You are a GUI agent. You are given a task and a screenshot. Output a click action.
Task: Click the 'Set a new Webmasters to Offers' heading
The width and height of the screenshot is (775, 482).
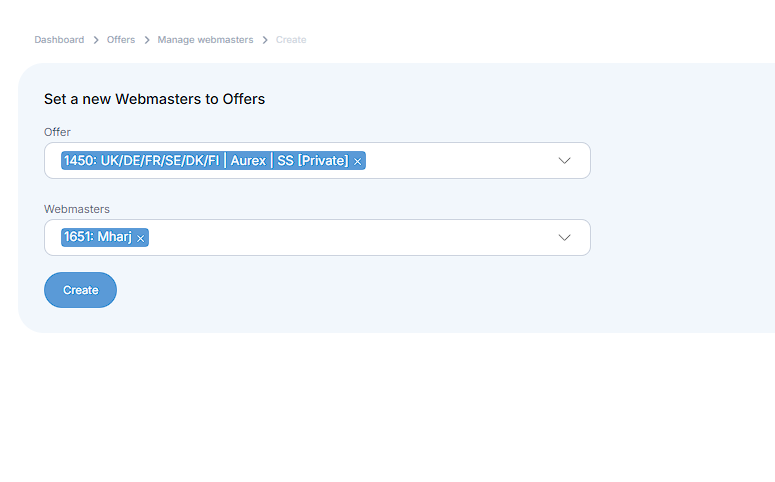pos(154,99)
